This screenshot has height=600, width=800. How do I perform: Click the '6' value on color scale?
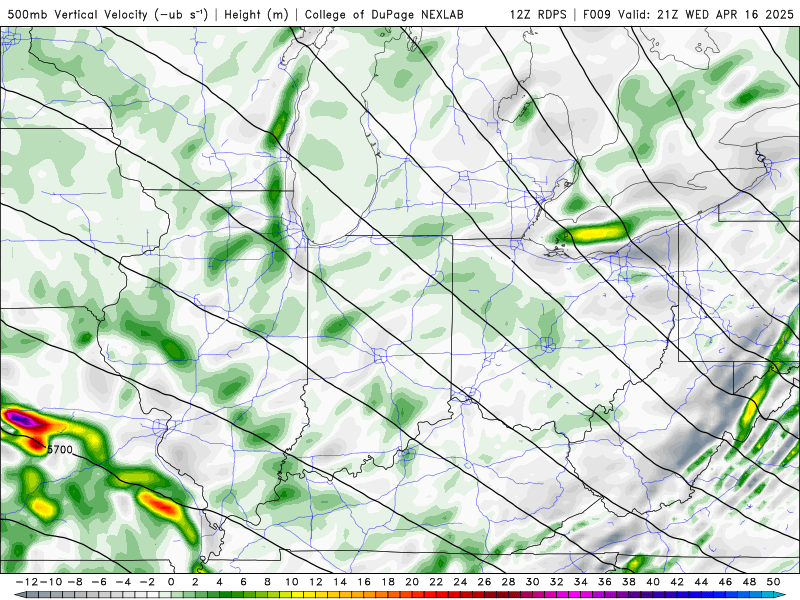click(x=243, y=582)
